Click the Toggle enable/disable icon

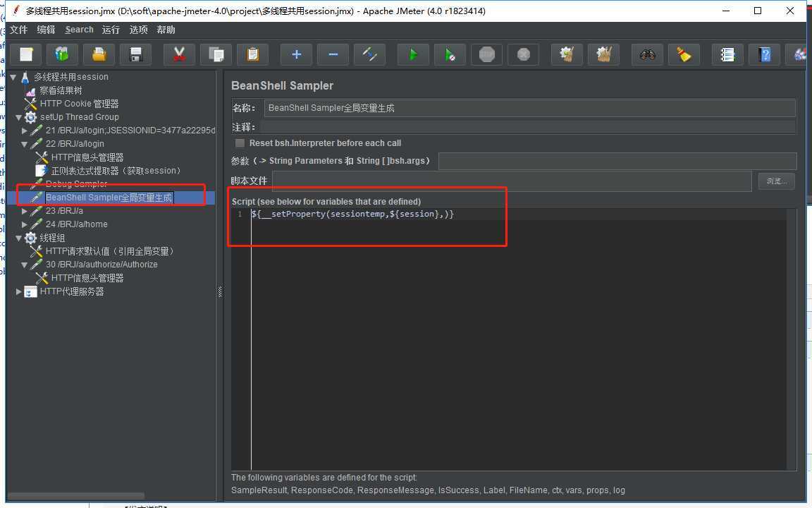[x=370, y=54]
